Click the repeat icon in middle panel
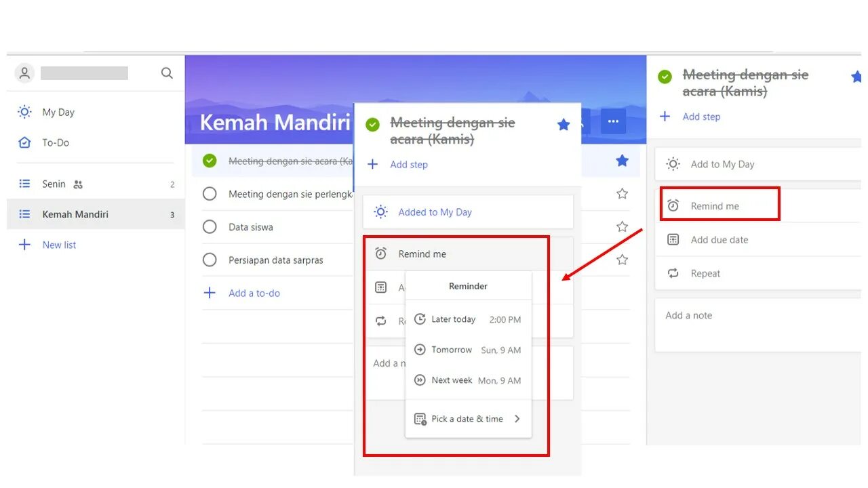Screen dimensions: 868x488 click(381, 321)
